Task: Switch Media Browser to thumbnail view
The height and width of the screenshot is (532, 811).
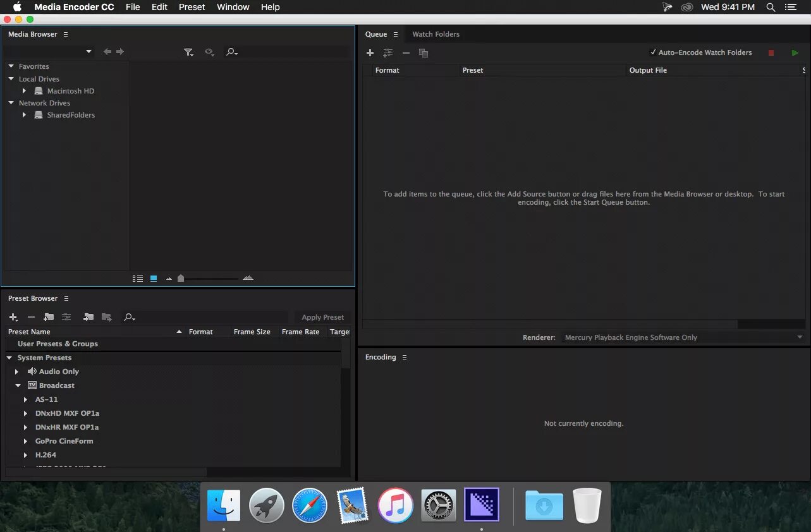Action: click(154, 278)
